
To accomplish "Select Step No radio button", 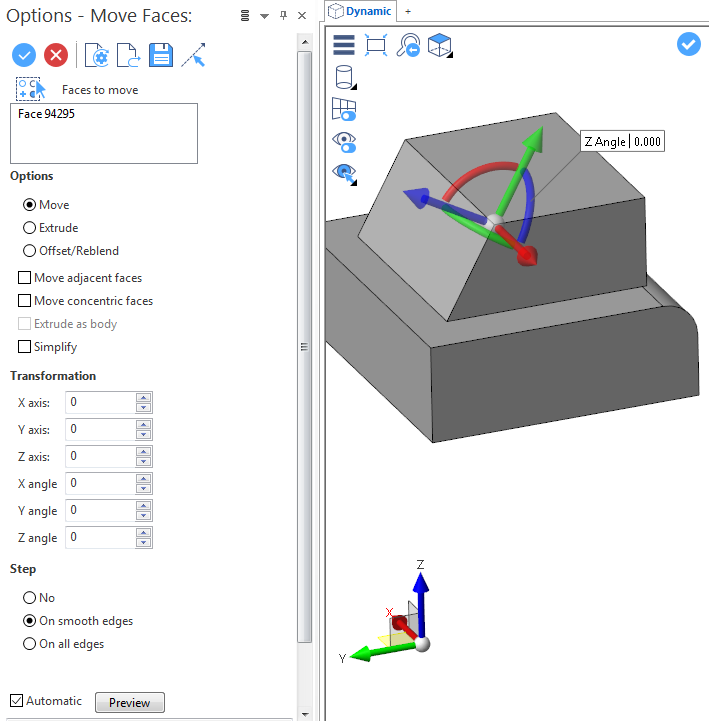I will [29, 598].
